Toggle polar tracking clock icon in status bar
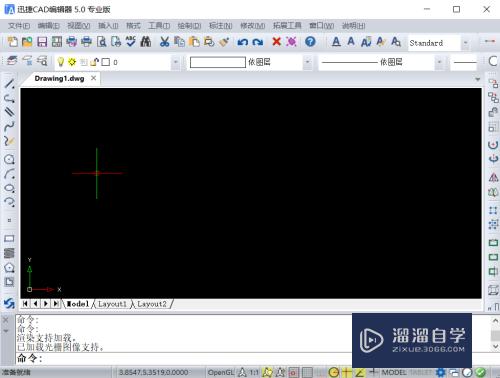Image resolution: width=500 pixels, height=378 pixels. (x=333, y=372)
